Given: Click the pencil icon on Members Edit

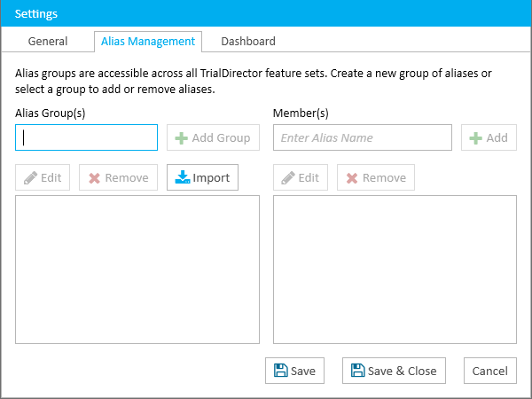Looking at the screenshot, I should [288, 178].
